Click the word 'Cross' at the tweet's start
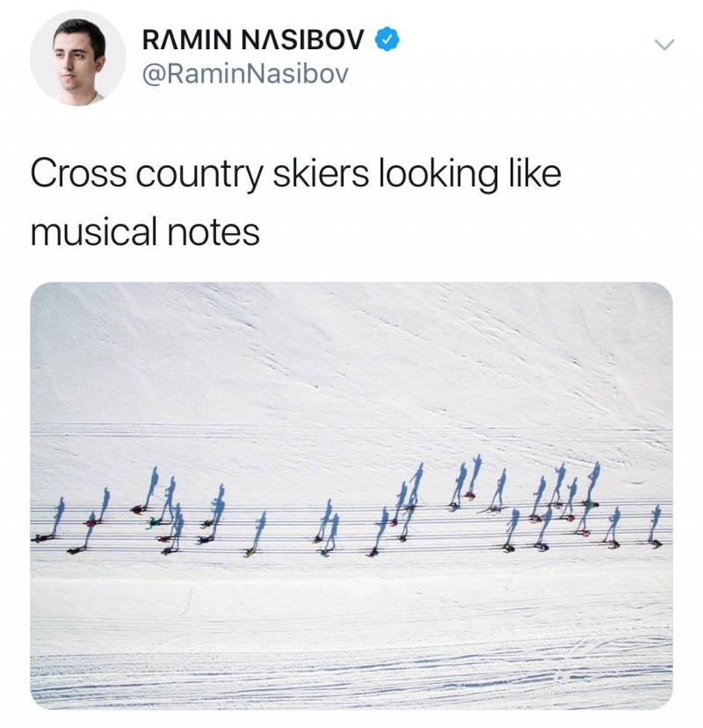 point(78,173)
